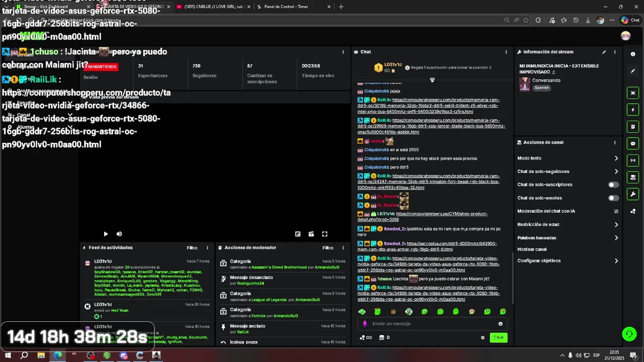Open Windows Start menu
Image resolution: width=644 pixels, height=362 pixels.
pos(8,355)
